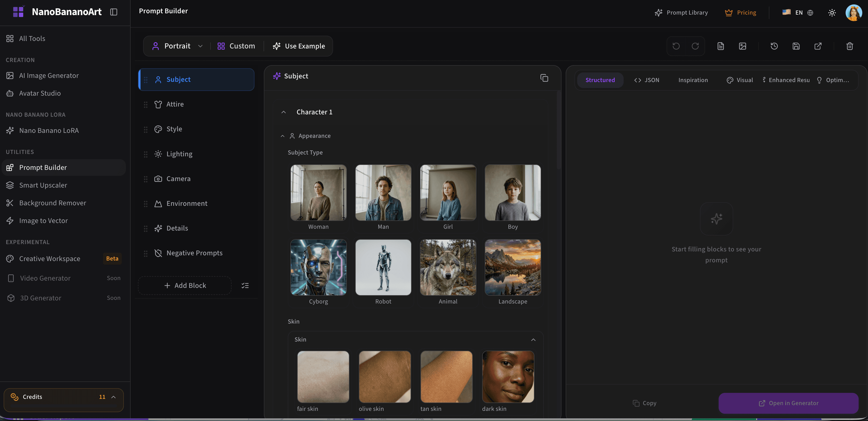The height and width of the screenshot is (421, 868).
Task: Collapse the Appearance section
Action: click(x=283, y=136)
